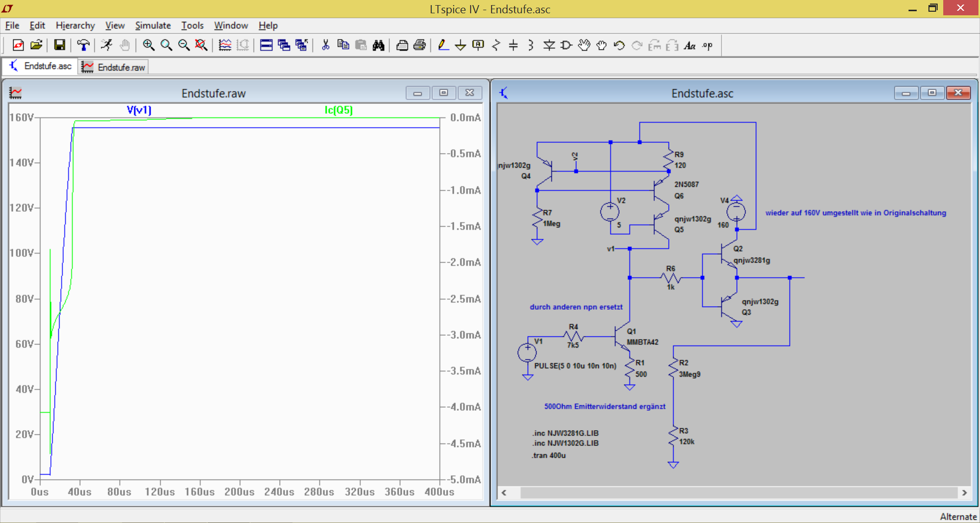Image resolution: width=980 pixels, height=523 pixels.
Task: Click the 3Meg9 value of R2
Action: click(x=690, y=374)
